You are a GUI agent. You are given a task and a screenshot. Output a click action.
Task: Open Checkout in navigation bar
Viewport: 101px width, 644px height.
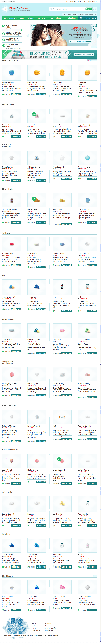72,18
